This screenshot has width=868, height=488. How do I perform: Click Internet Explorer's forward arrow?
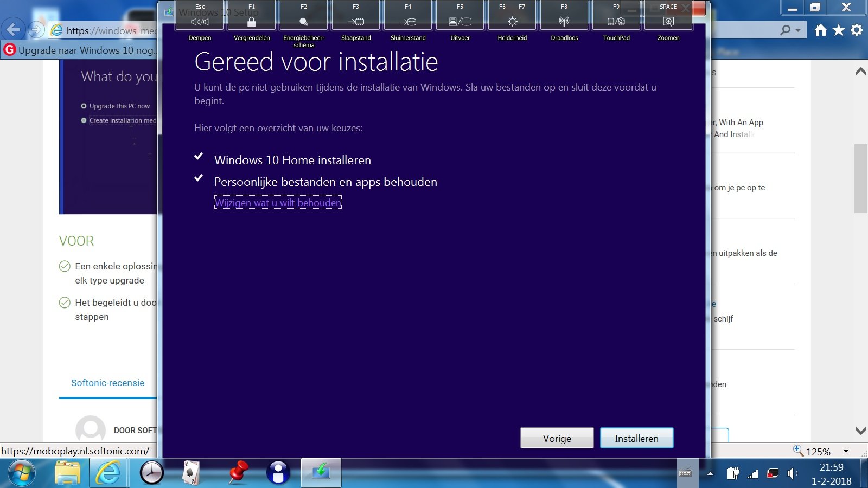(36, 30)
